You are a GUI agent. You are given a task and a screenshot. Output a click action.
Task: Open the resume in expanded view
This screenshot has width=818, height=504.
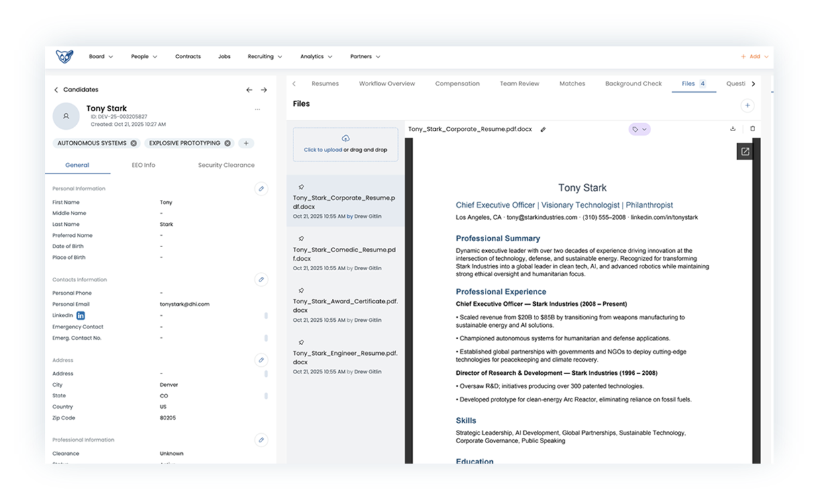744,151
